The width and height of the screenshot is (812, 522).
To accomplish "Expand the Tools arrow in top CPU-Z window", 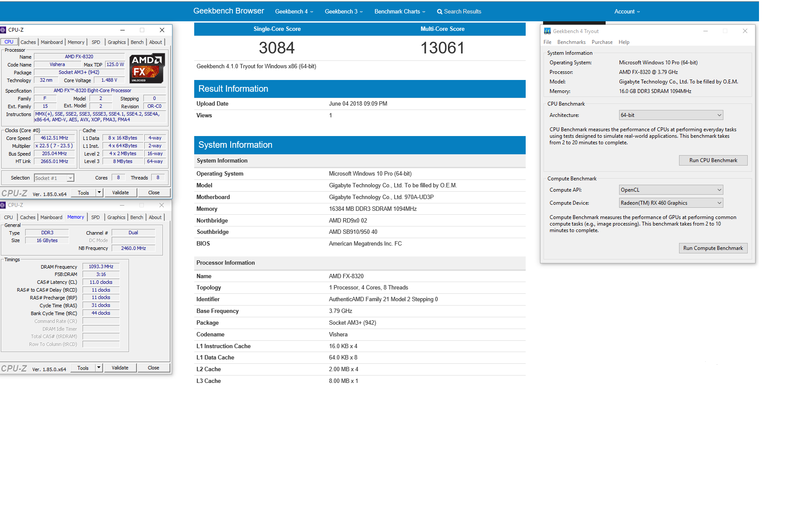I will (x=99, y=193).
